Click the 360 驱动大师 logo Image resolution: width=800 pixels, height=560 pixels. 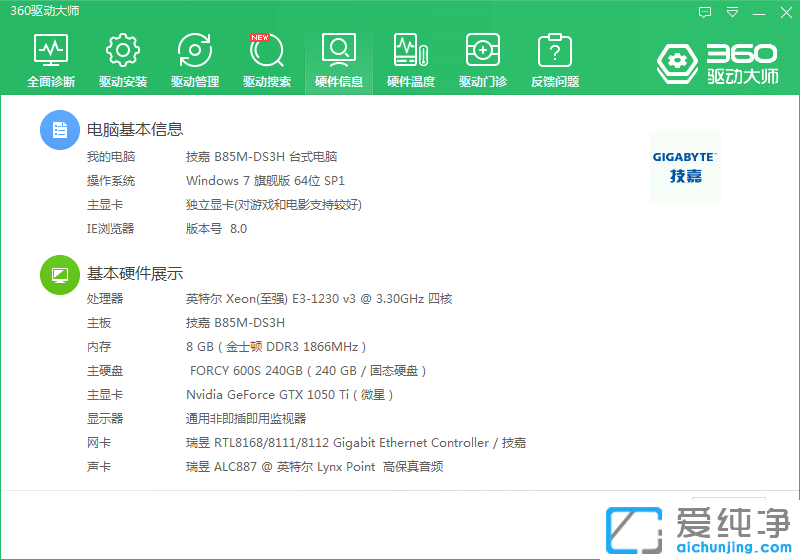pyautogui.click(x=717, y=64)
